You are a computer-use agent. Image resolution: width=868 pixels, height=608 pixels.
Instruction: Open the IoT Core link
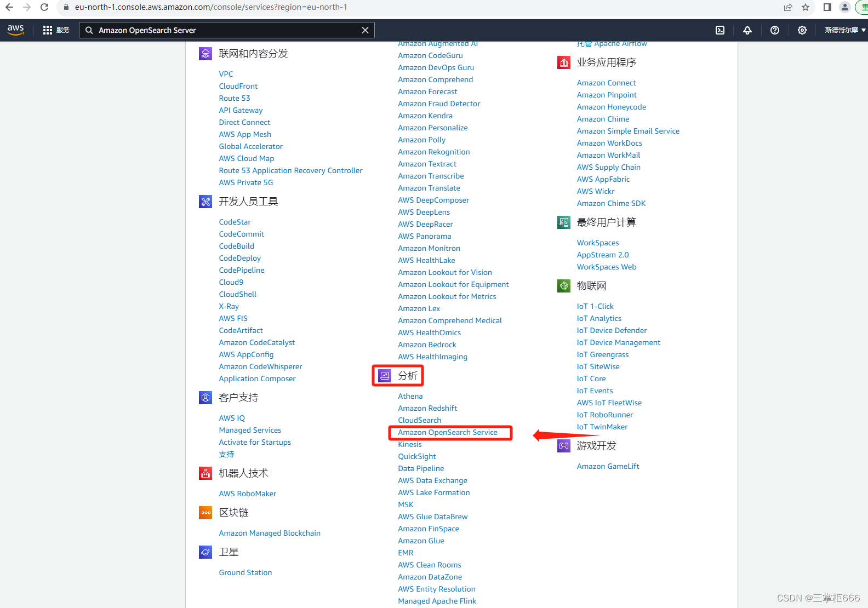pyautogui.click(x=591, y=379)
